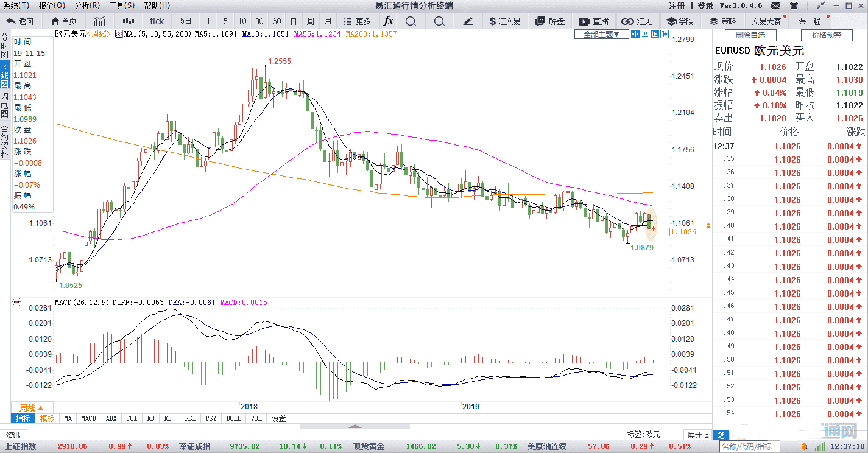The height and width of the screenshot is (453, 868).
Task: Expand the 更多 more periods list
Action: 358,21
